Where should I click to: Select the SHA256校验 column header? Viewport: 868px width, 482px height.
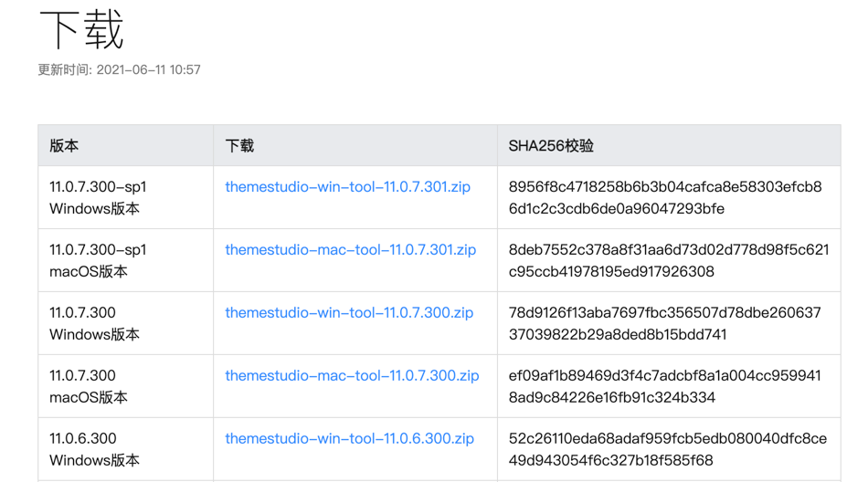click(x=551, y=146)
